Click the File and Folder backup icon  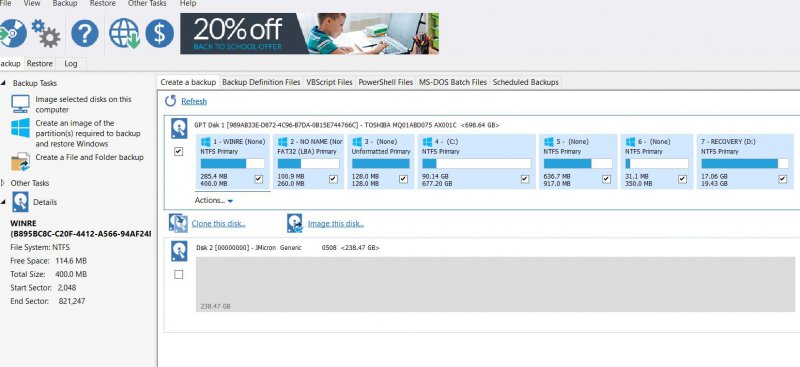[20, 161]
